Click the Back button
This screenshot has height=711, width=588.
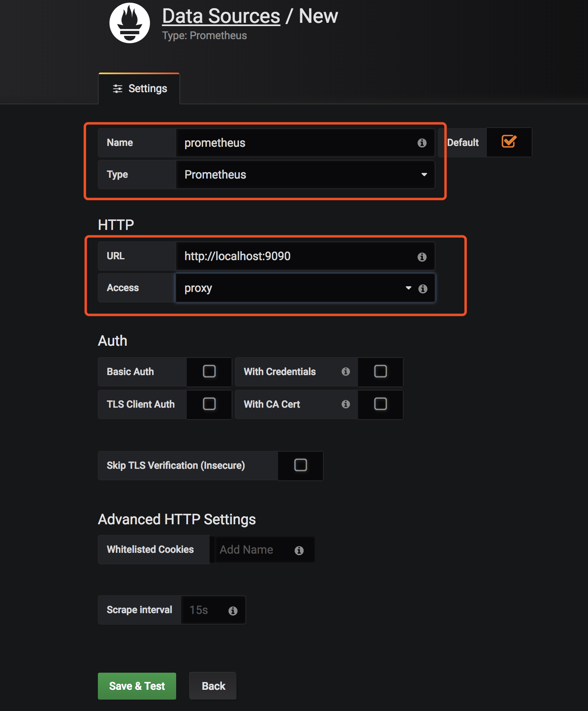[x=213, y=686]
